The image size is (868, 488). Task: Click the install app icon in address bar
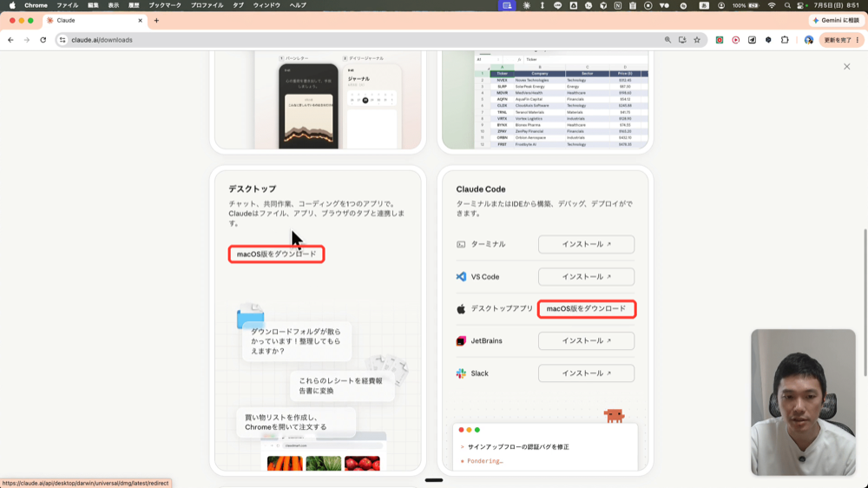pyautogui.click(x=682, y=40)
